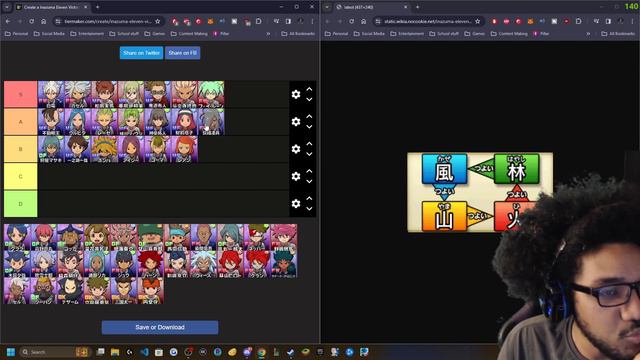Viewport: 640px width, 360px height.
Task: Select the orange A tier label
Action: tap(20, 122)
